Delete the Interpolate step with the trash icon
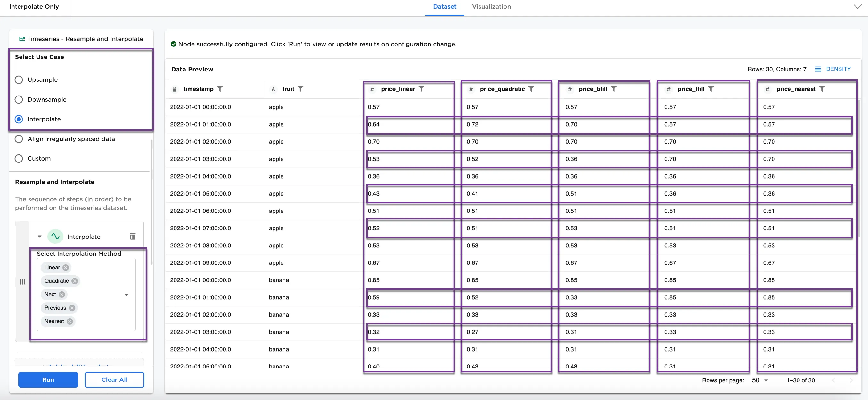 (133, 237)
